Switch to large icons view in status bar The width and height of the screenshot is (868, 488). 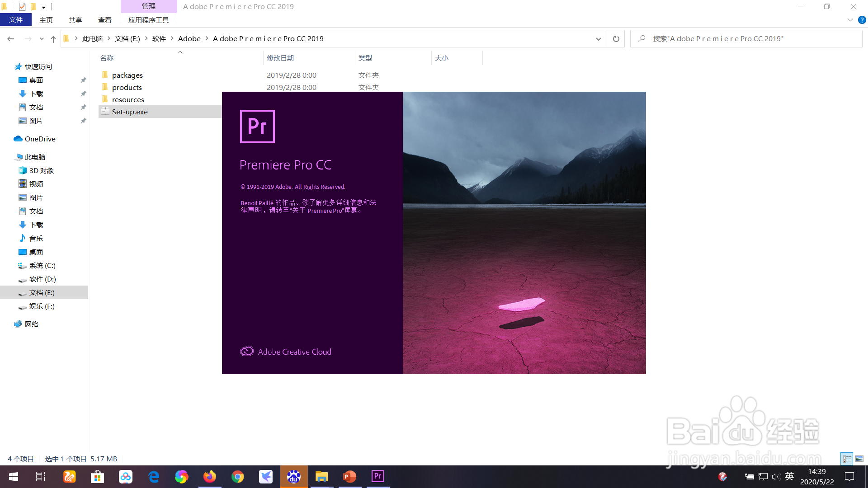[859, 459]
